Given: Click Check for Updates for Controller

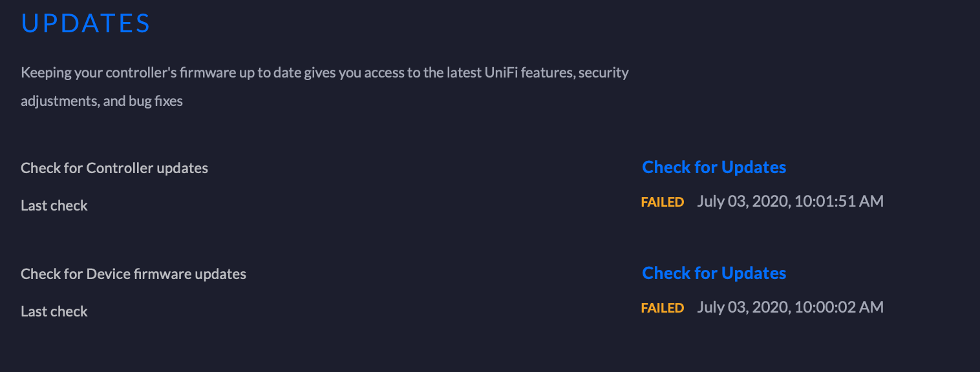Looking at the screenshot, I should [714, 167].
